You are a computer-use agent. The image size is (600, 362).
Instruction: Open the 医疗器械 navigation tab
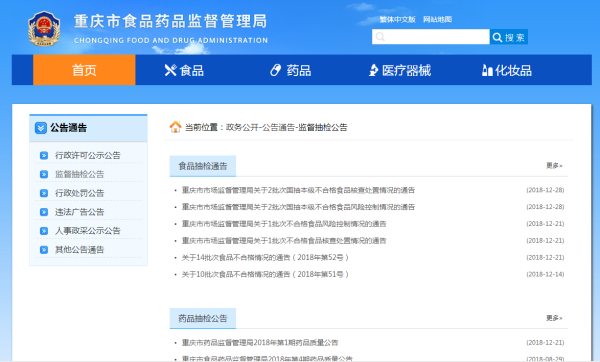400,70
